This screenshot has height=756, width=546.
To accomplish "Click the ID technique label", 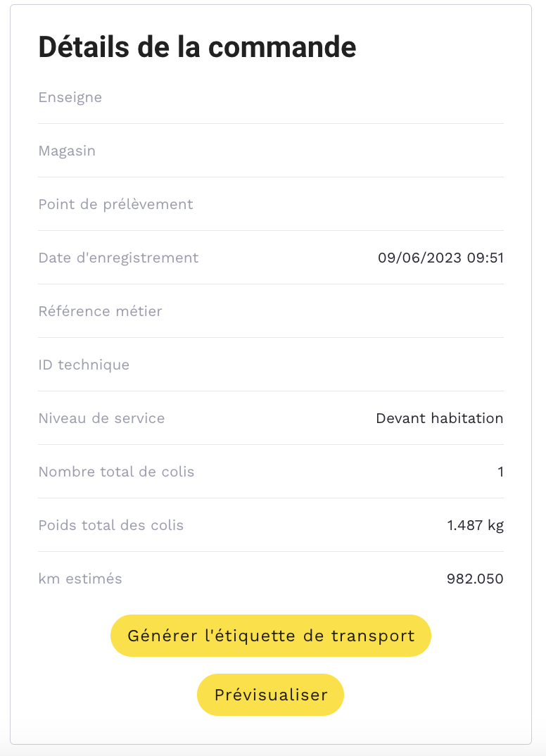I will pos(84,365).
